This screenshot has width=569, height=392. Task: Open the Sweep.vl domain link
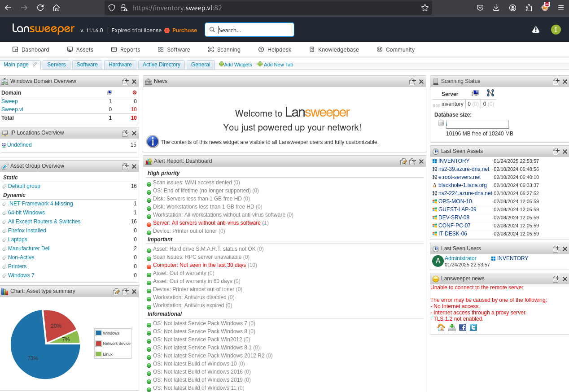13,109
